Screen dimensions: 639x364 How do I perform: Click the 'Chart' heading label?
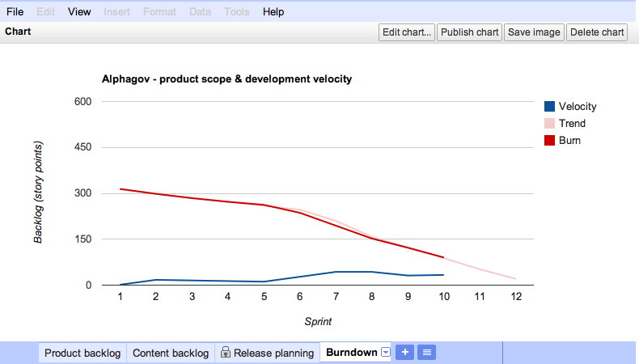pyautogui.click(x=18, y=32)
